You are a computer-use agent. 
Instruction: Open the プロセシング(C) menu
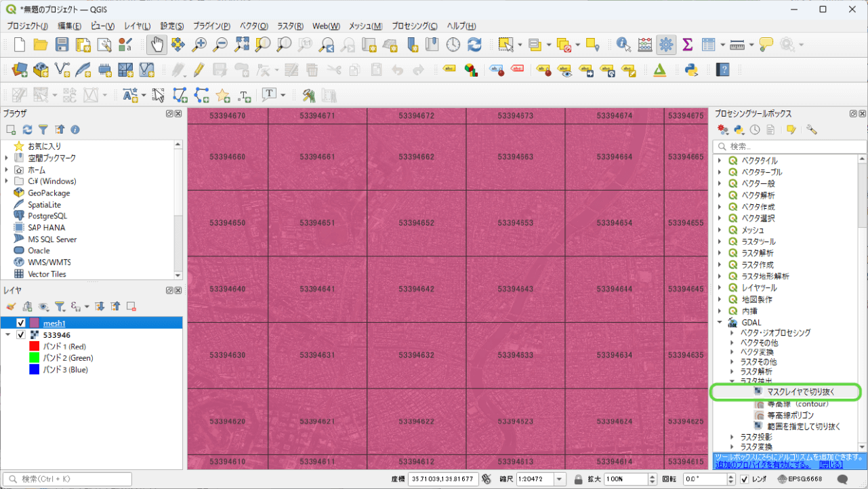(414, 26)
